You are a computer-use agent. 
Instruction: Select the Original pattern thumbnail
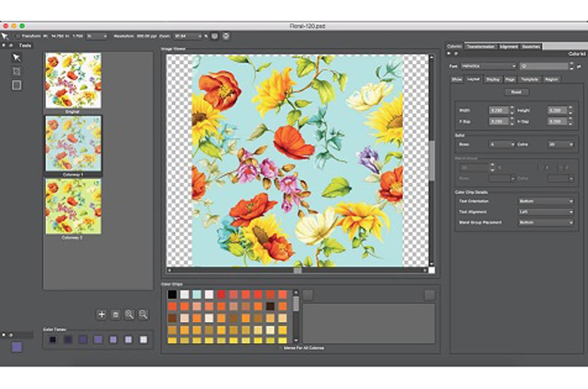pos(73,81)
